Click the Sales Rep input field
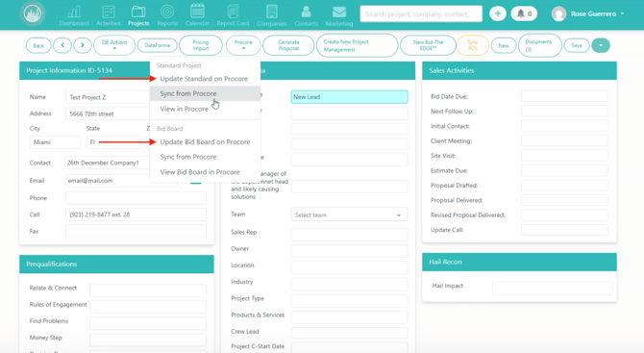Image resolution: width=644 pixels, height=353 pixels. [x=349, y=235]
